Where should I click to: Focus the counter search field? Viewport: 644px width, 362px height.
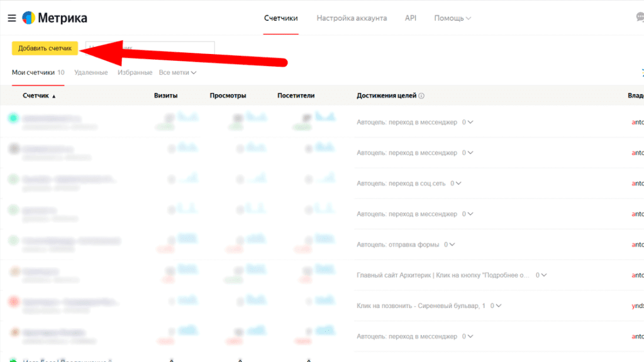pos(150,48)
